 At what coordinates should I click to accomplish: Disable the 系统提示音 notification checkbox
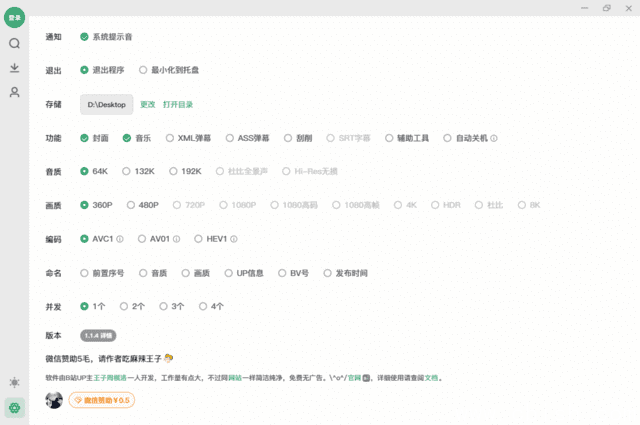[85, 36]
